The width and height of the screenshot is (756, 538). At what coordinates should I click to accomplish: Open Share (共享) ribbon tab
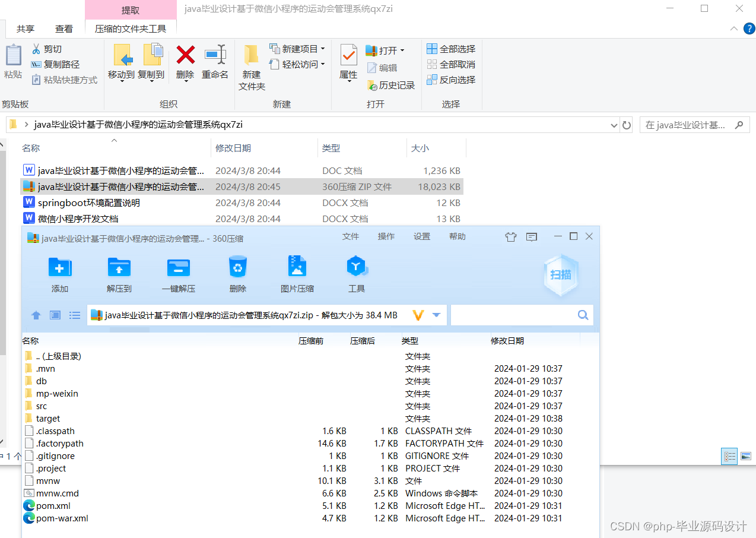[x=26, y=29]
